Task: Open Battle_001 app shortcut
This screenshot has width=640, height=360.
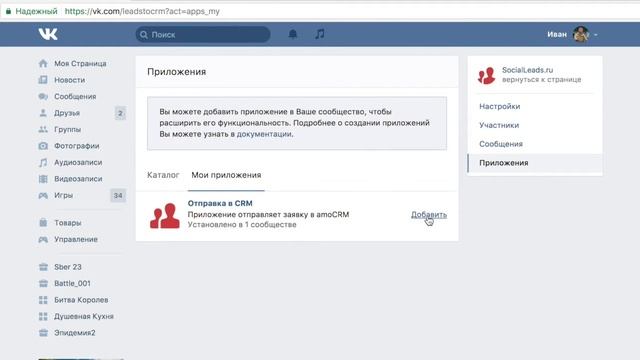Action: pyautogui.click(x=72, y=283)
